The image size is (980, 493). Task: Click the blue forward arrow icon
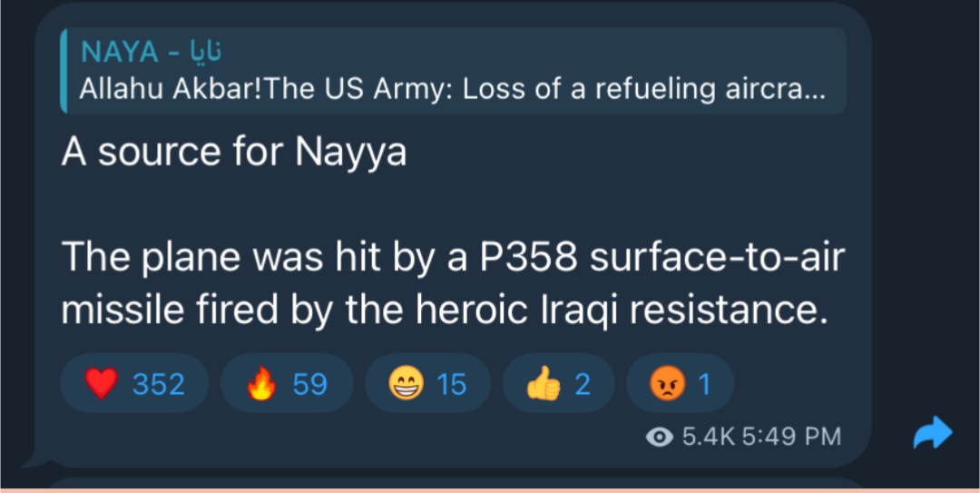(x=932, y=434)
